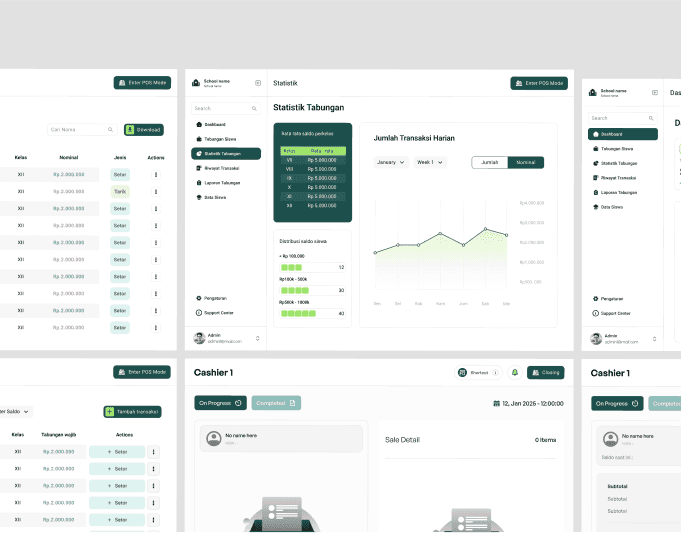The image size is (681, 533).
Task: Click the info icon inside the Shortcut pill
Action: click(x=495, y=373)
